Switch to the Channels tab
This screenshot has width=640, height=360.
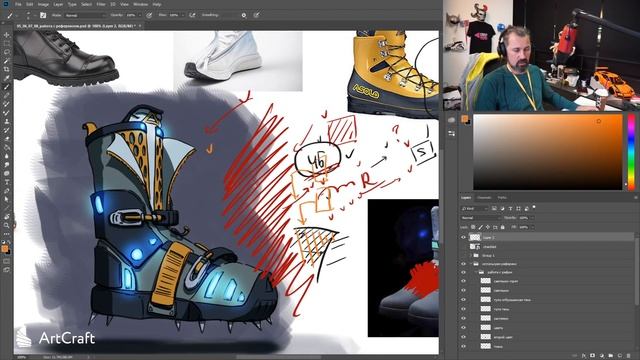484,198
